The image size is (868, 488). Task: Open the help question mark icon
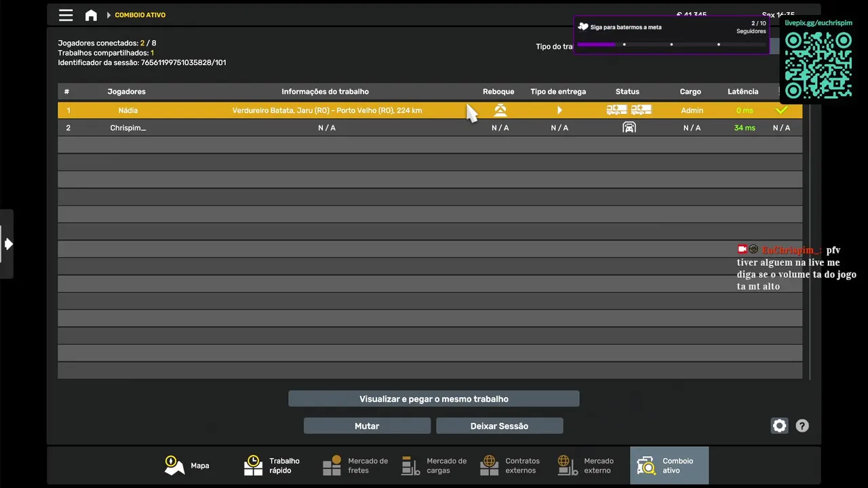[802, 426]
